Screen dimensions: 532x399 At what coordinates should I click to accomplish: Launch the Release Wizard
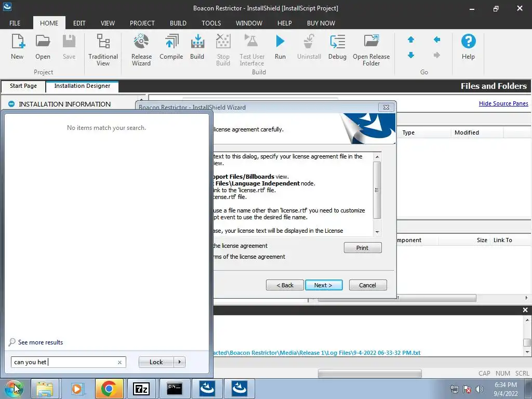point(141,49)
